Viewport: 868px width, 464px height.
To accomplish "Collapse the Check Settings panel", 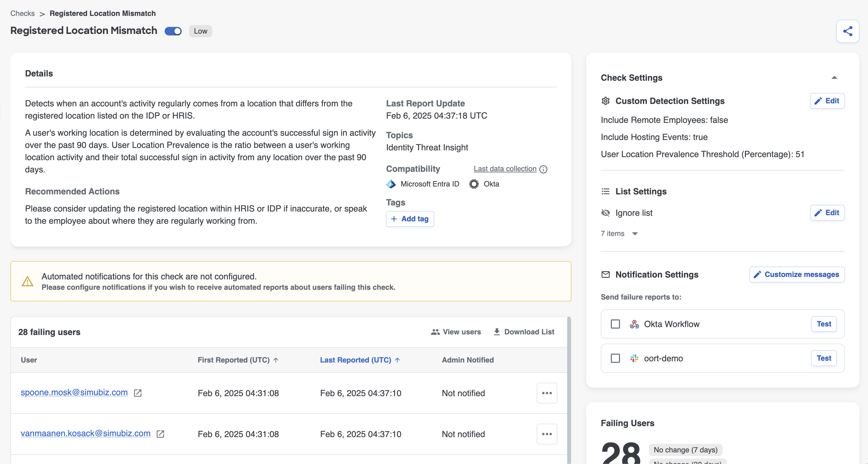I will [x=834, y=78].
